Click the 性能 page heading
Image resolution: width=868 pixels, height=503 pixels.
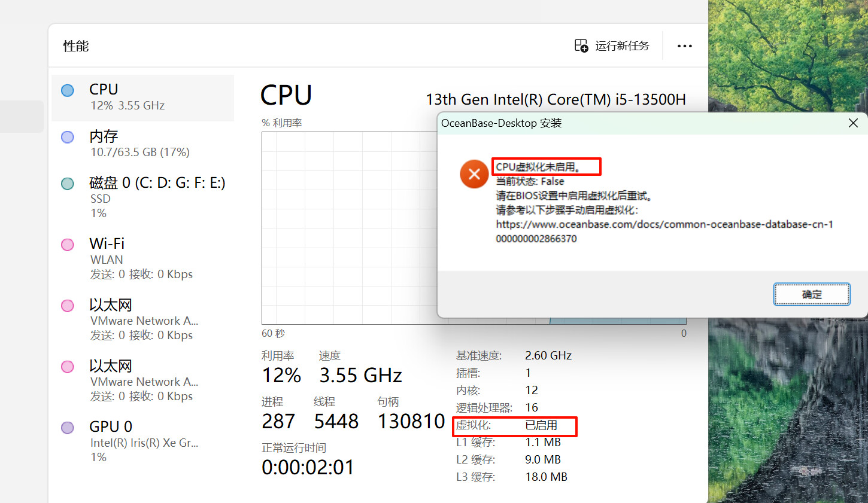tap(76, 46)
